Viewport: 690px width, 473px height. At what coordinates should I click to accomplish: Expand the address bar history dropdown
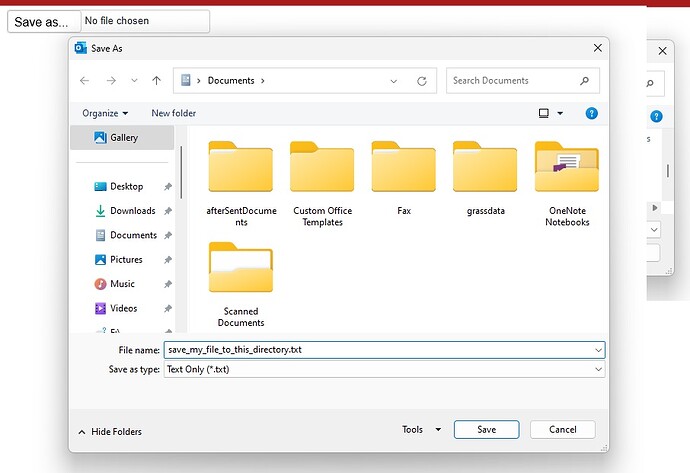coord(394,81)
